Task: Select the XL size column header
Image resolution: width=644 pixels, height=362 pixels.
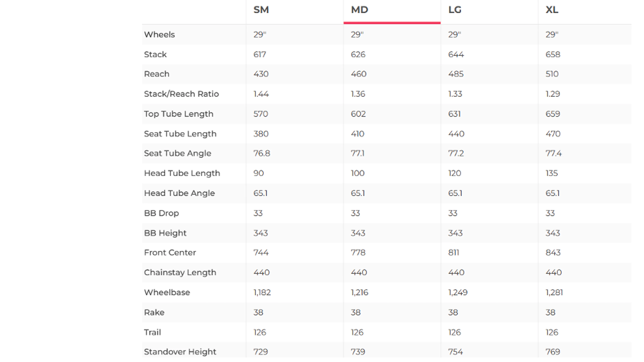Action: [x=552, y=10]
